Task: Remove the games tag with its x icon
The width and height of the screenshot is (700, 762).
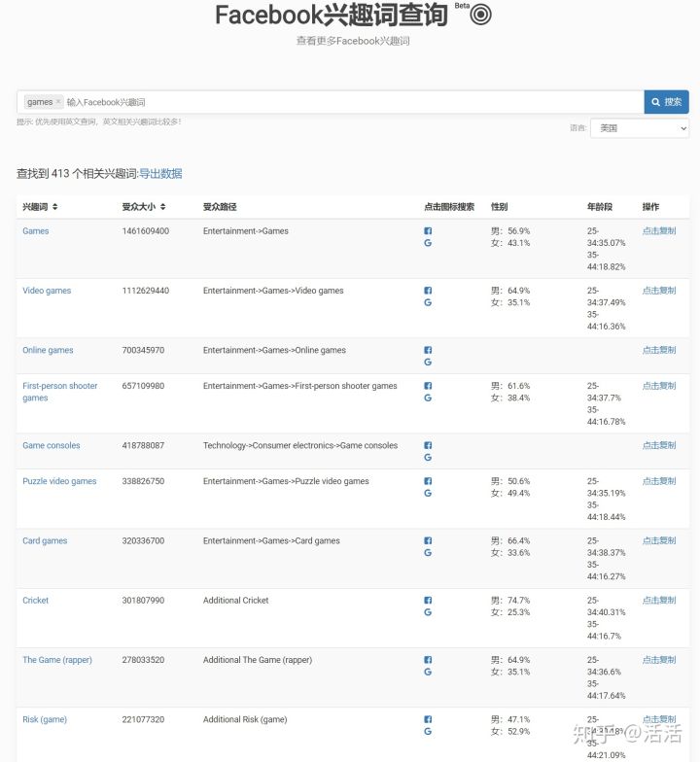Action: 58,101
